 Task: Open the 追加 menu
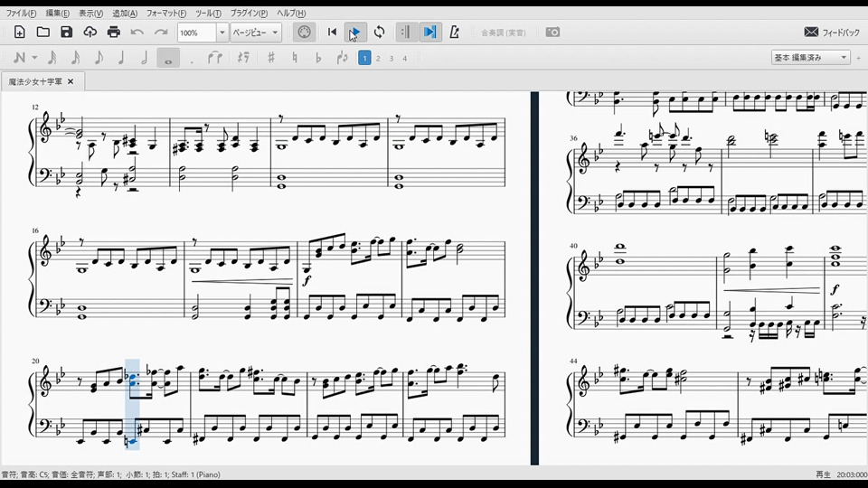125,14
